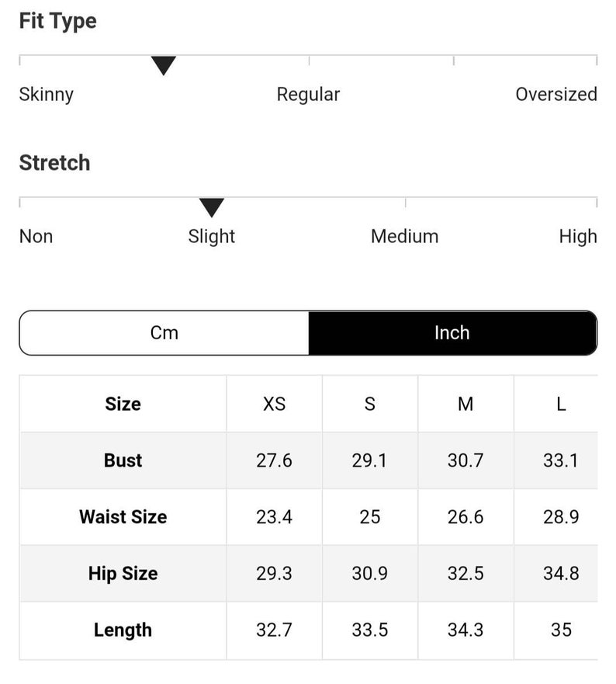Click the Regular fit label
The height and width of the screenshot is (684, 616).
pyautogui.click(x=308, y=95)
